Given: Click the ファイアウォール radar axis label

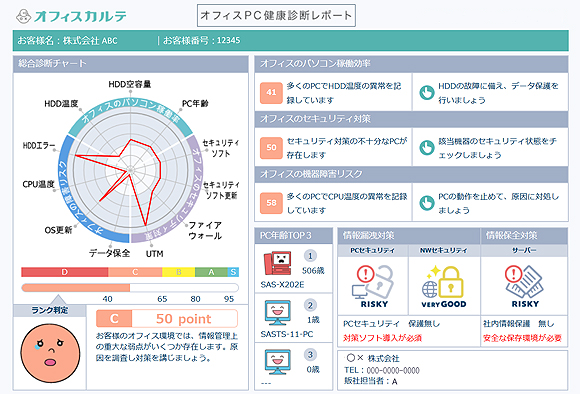Looking at the screenshot, I should [205, 230].
